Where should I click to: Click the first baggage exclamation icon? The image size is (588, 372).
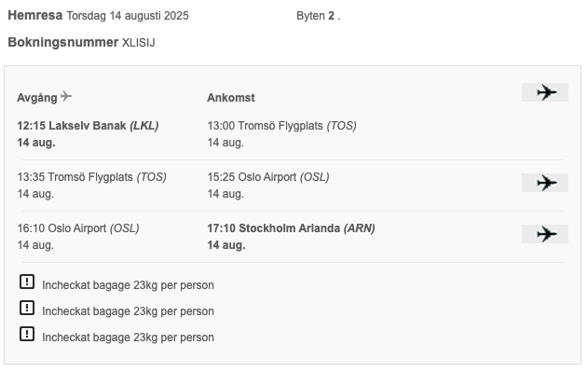[x=27, y=282]
